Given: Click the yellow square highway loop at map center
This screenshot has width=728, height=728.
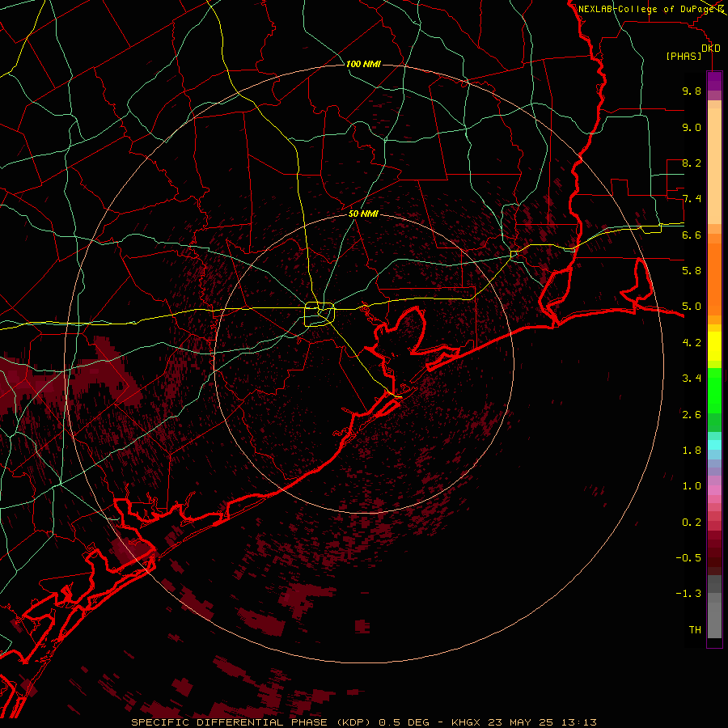Looking at the screenshot, I should click(x=320, y=315).
